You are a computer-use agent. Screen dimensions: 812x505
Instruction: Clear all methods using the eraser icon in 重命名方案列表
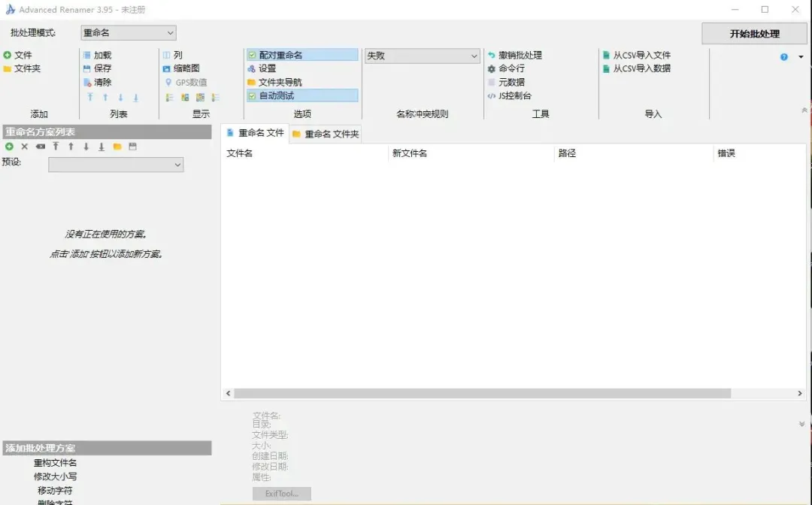(41, 147)
